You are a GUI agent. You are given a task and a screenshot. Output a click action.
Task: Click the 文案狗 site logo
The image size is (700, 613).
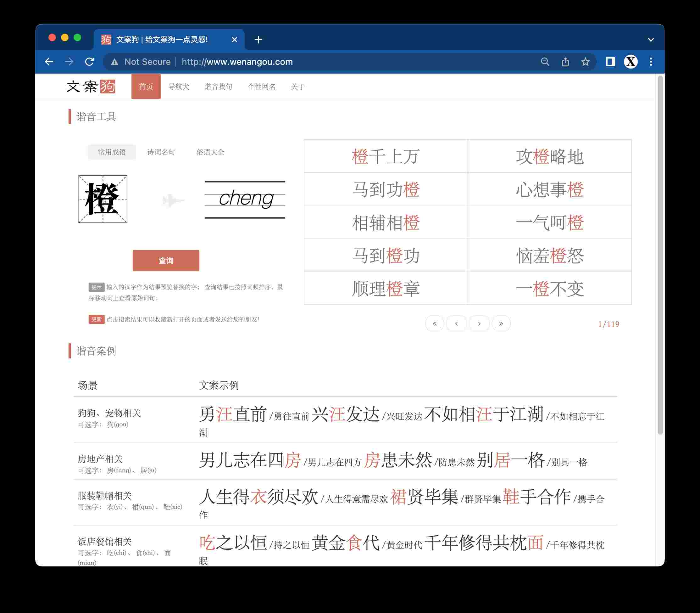(91, 87)
